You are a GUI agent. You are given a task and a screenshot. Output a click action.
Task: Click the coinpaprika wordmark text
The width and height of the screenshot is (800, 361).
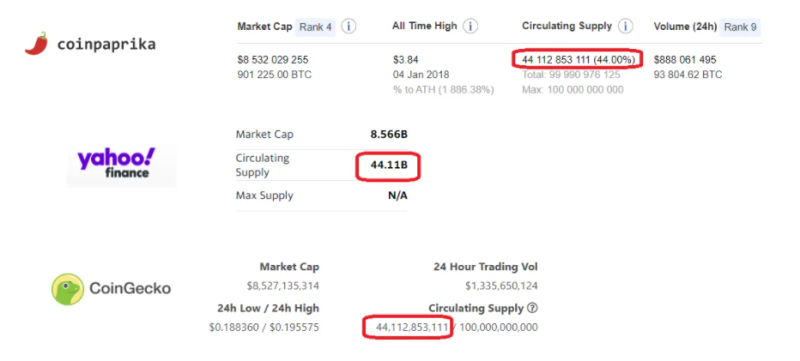(x=106, y=44)
